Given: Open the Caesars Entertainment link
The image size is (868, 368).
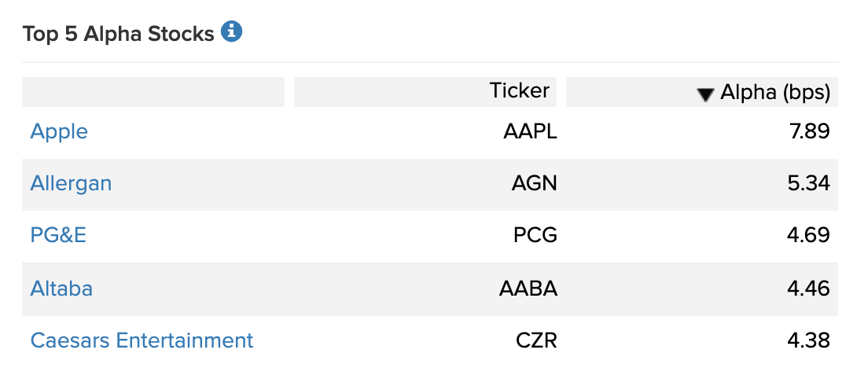Looking at the screenshot, I should click(142, 340).
